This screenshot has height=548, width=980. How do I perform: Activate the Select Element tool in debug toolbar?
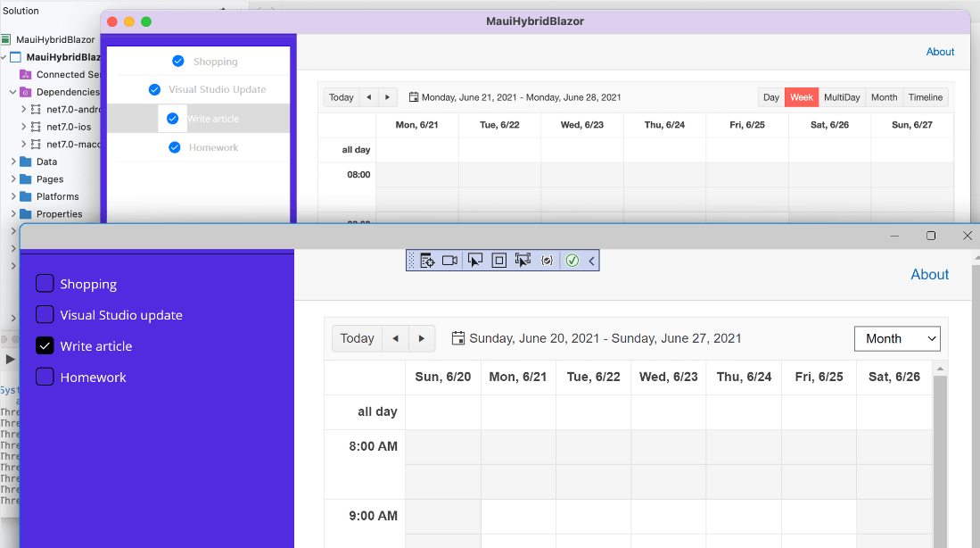(475, 261)
